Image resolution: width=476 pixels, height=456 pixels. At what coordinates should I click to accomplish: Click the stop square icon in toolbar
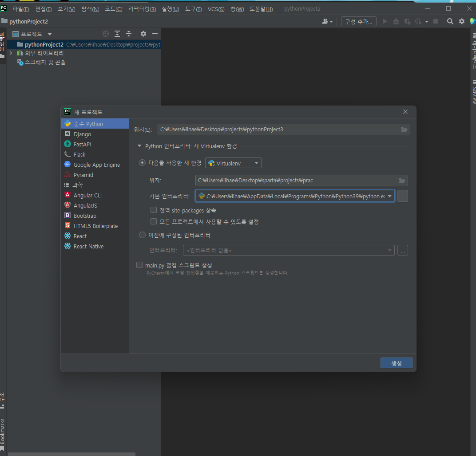[x=436, y=21]
